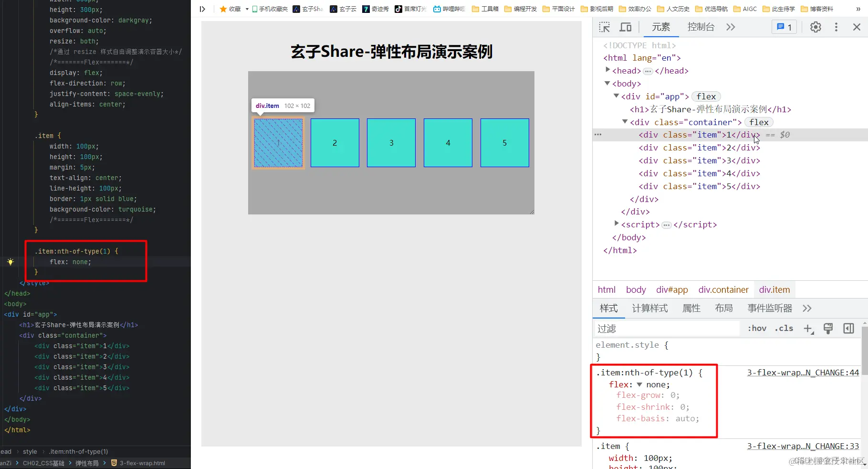Select the item 5 div in DOM tree
This screenshot has height=469, width=868.
[700, 186]
